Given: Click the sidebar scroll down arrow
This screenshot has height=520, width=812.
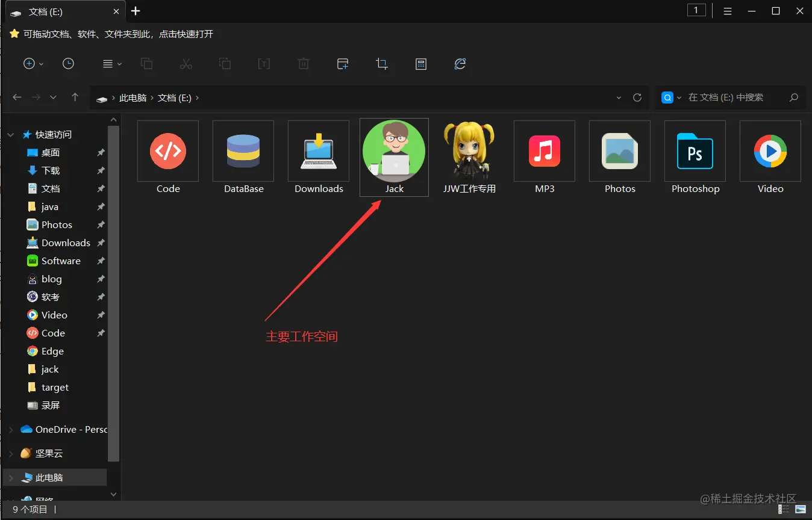Looking at the screenshot, I should (114, 494).
